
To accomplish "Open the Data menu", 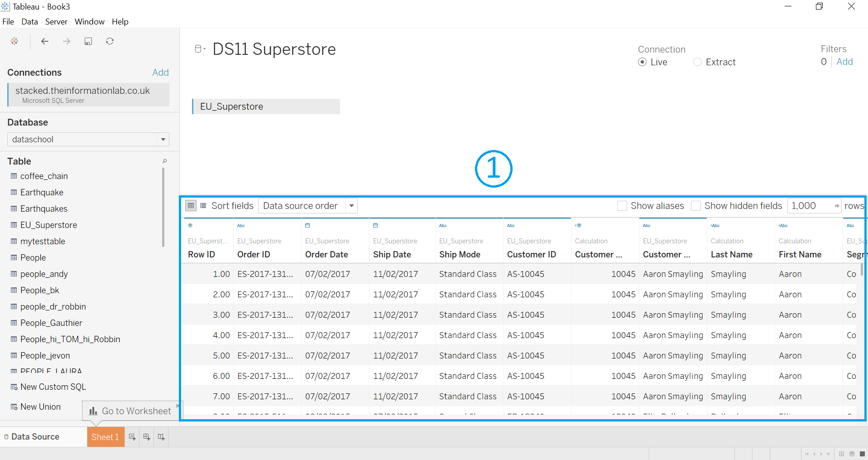I will (x=29, y=21).
